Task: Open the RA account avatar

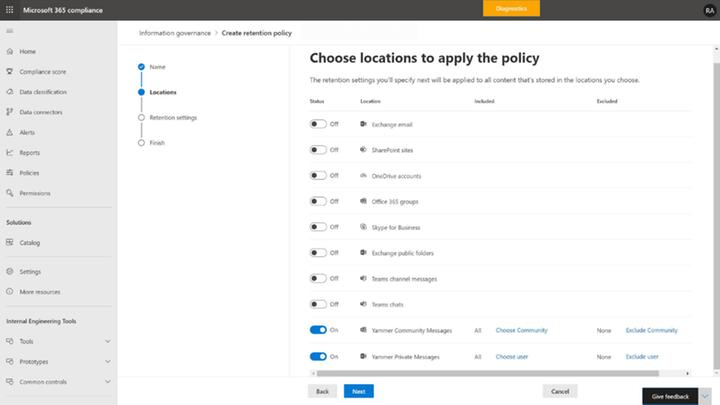Action: 709,10
